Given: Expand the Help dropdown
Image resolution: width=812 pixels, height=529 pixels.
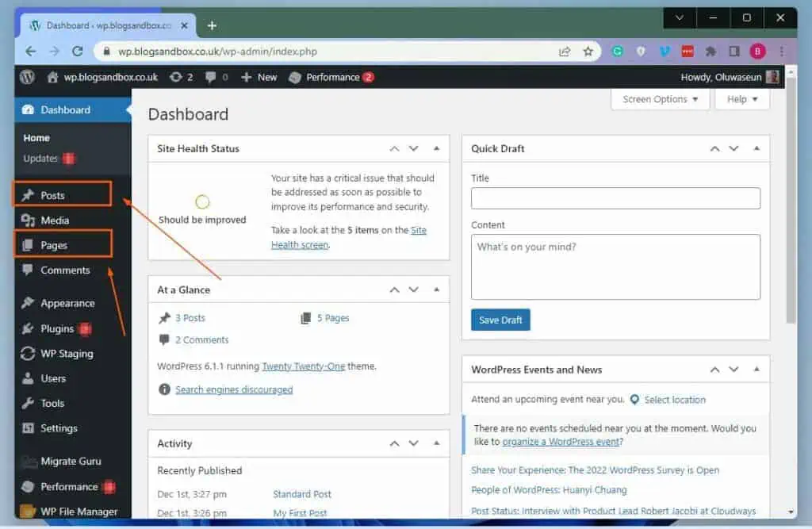Looking at the screenshot, I should [741, 98].
